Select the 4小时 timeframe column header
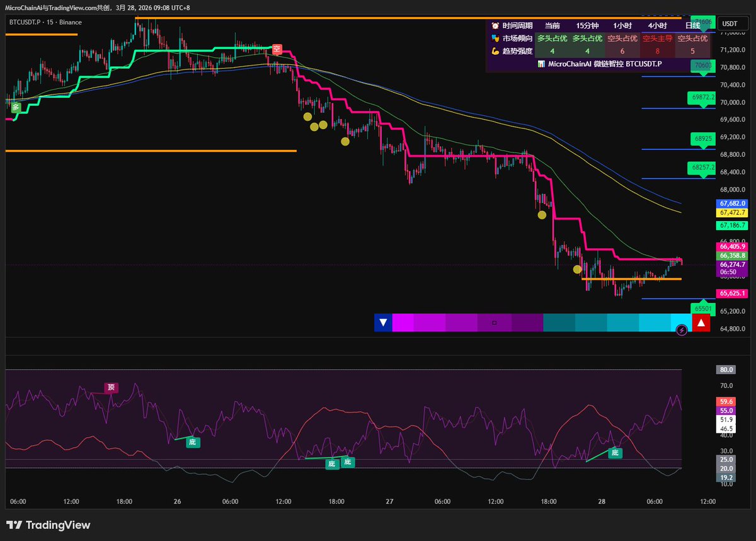This screenshot has width=756, height=541. tap(657, 26)
